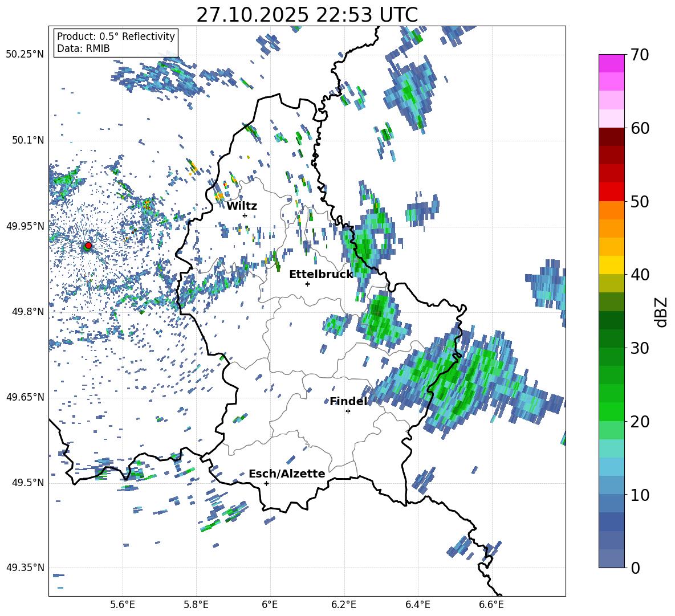The image size is (675, 616).
Task: Click the Findel station cross marker
Action: tap(348, 411)
